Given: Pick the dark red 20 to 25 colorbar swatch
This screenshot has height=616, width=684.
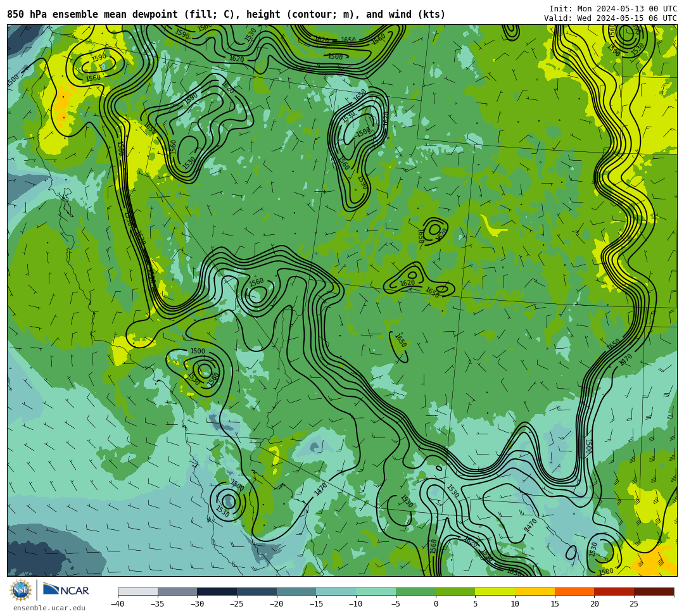Looking at the screenshot, I should pos(614,591).
